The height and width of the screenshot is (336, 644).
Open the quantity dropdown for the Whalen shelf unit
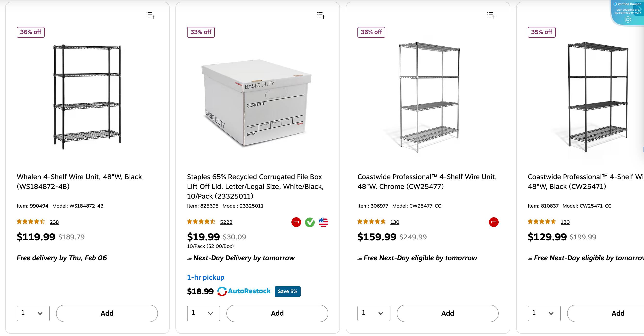(x=33, y=313)
